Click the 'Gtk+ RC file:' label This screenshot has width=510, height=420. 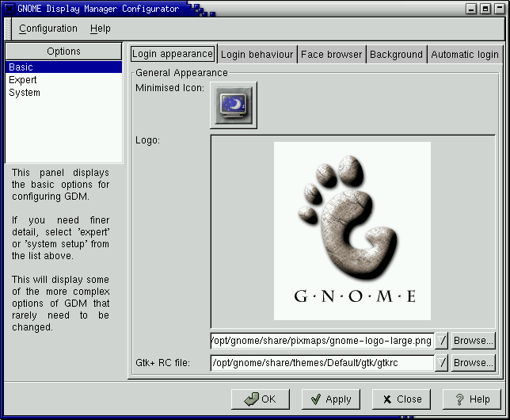[x=162, y=363]
